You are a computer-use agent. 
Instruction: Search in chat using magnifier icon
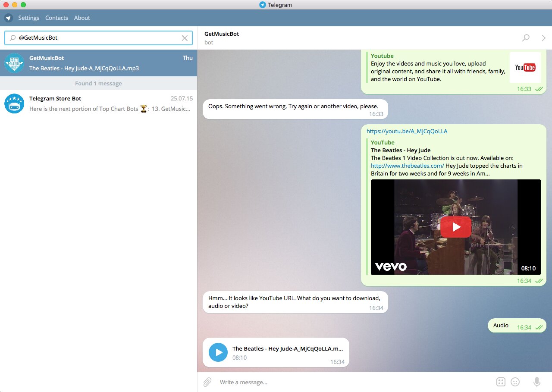[526, 38]
